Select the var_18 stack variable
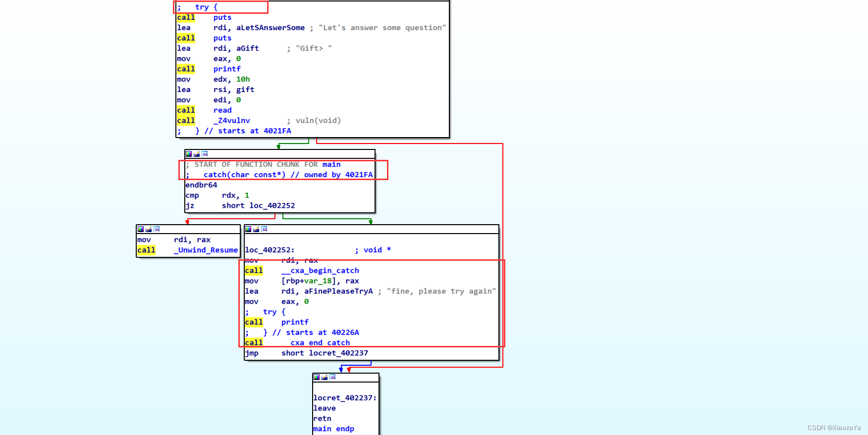The image size is (868, 435). click(318, 281)
